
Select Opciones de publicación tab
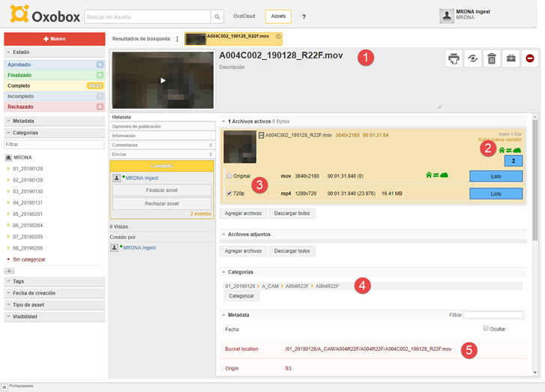pyautogui.click(x=163, y=127)
